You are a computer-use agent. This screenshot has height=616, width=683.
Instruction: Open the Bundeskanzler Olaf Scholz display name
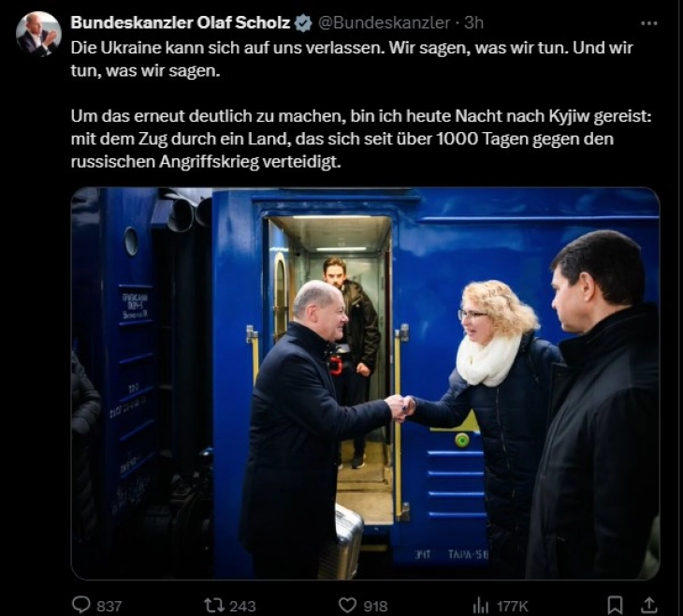[x=181, y=22]
